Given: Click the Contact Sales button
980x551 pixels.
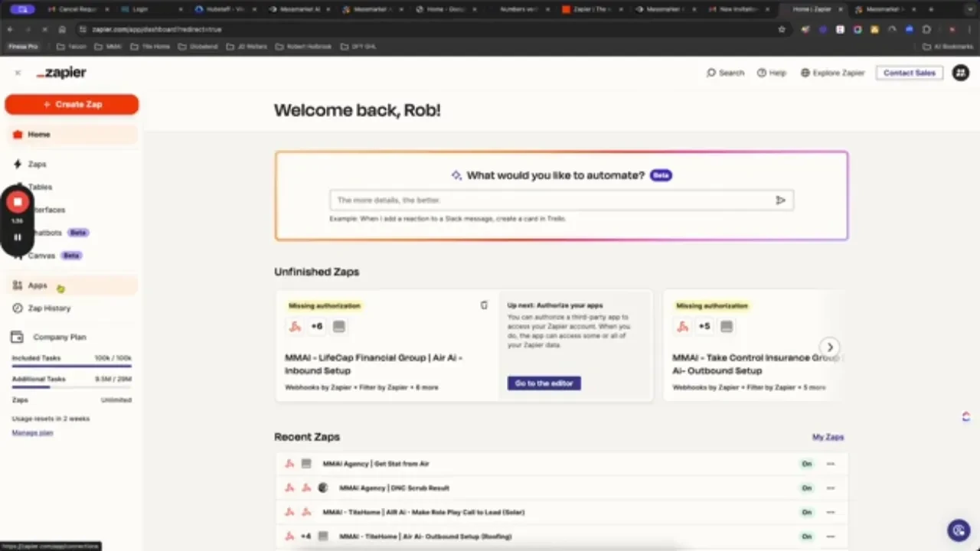Looking at the screenshot, I should (x=910, y=73).
